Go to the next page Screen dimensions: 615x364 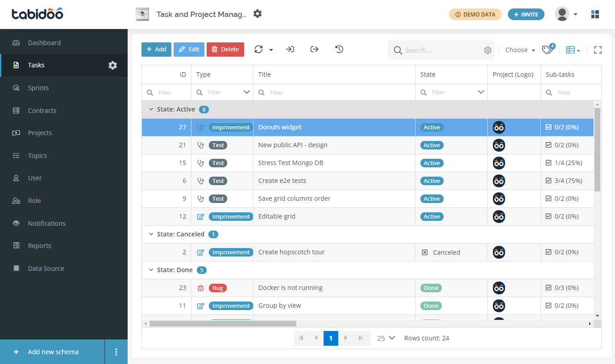345,338
